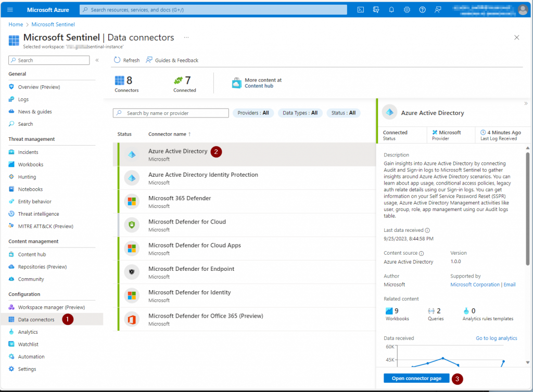533x392 pixels.
Task: Open the notifications bell icon
Action: tap(391, 10)
